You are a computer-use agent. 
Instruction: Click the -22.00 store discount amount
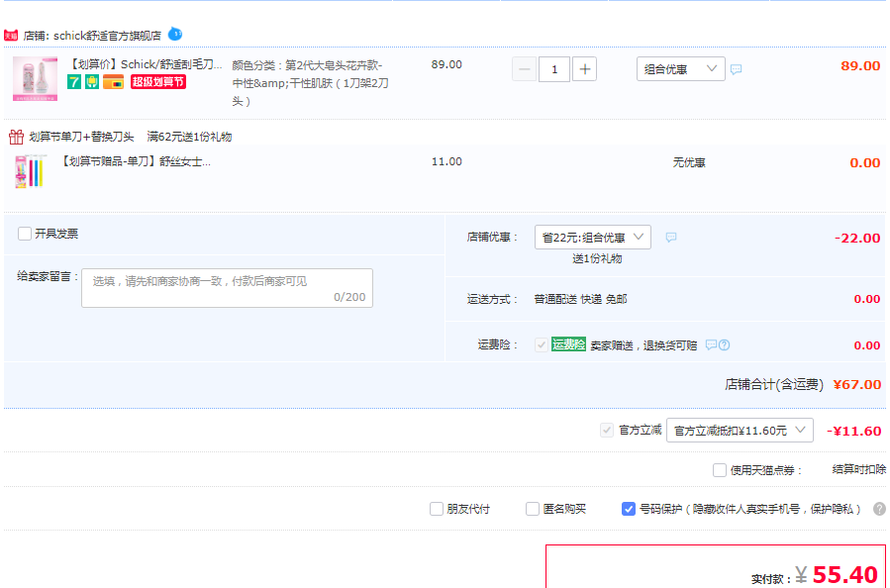(x=857, y=239)
